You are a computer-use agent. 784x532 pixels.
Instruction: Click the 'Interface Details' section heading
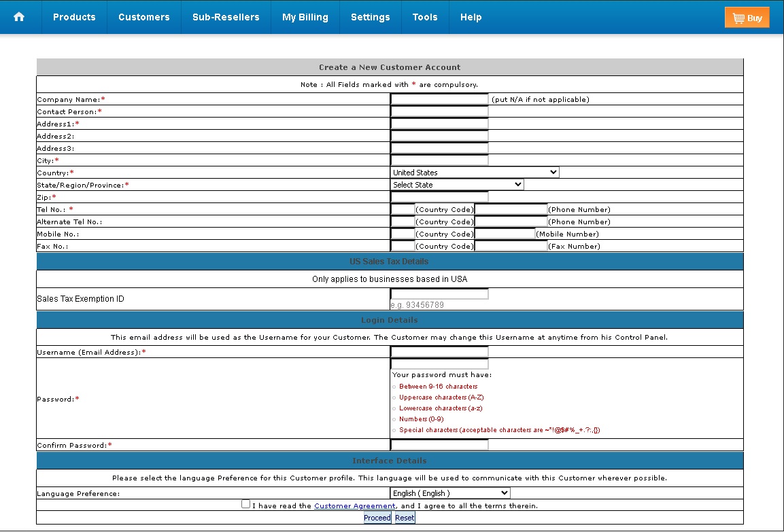[x=390, y=461]
